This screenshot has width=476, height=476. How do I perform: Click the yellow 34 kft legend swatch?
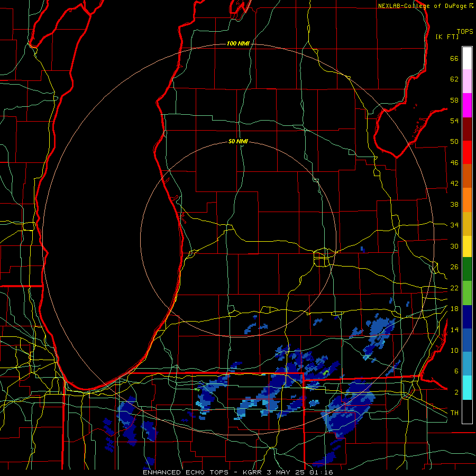click(467, 246)
